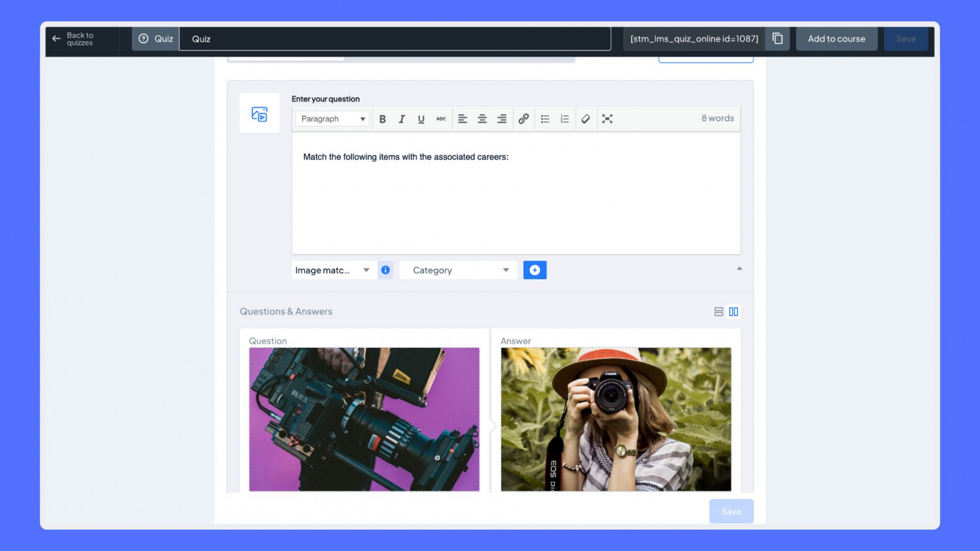
Task: Open fullscreen mode for the editor
Action: point(608,119)
